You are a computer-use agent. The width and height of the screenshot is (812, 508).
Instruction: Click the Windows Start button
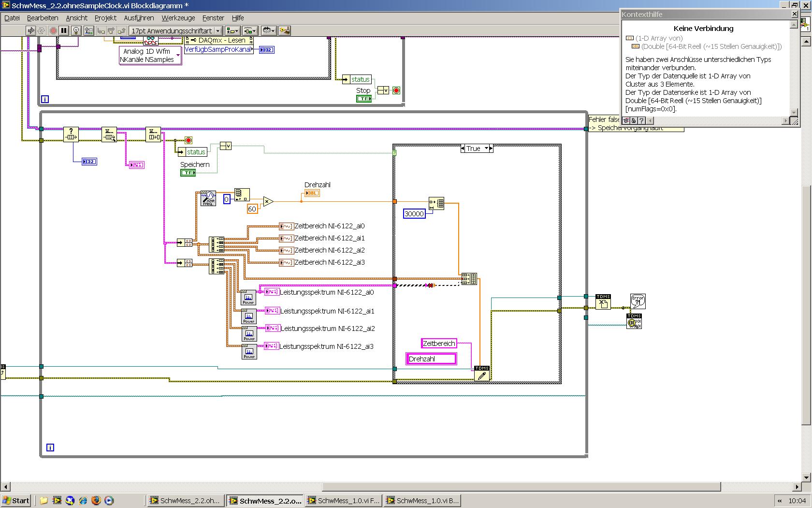(16, 500)
